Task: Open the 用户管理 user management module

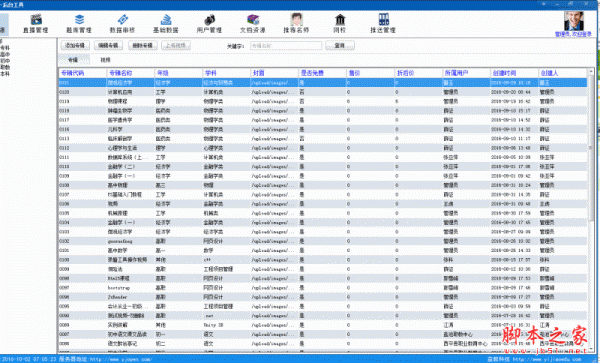Action: 209,24
